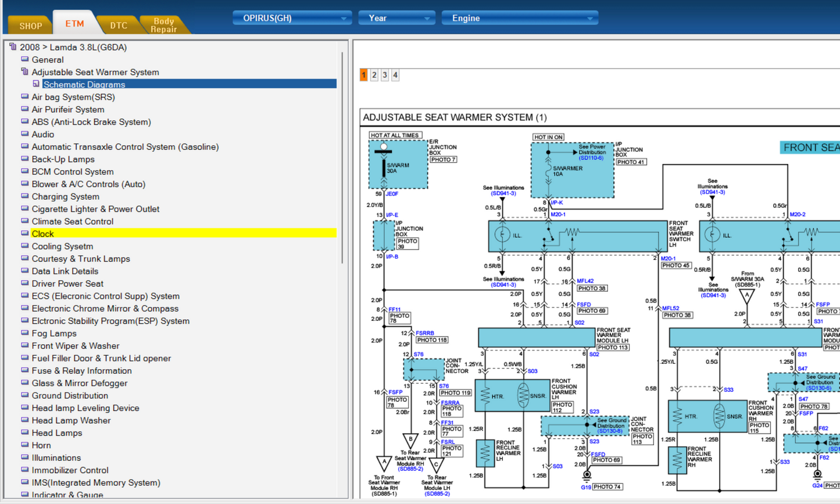Click the book icon beside Courtesy & Trunk Lamps

click(x=24, y=258)
